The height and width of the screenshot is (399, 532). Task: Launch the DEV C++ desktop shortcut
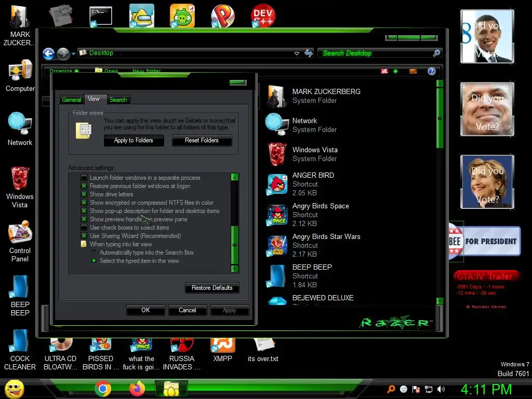pos(263,16)
